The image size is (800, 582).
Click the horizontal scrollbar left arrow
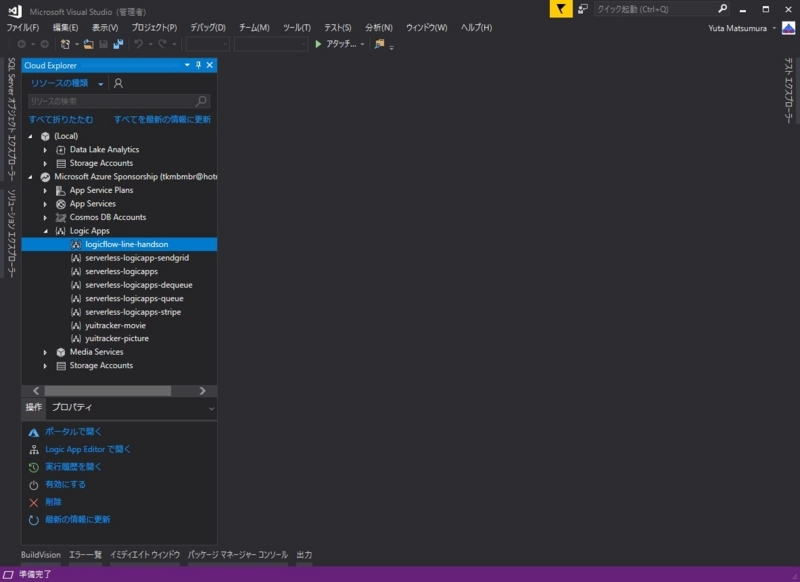(x=36, y=391)
